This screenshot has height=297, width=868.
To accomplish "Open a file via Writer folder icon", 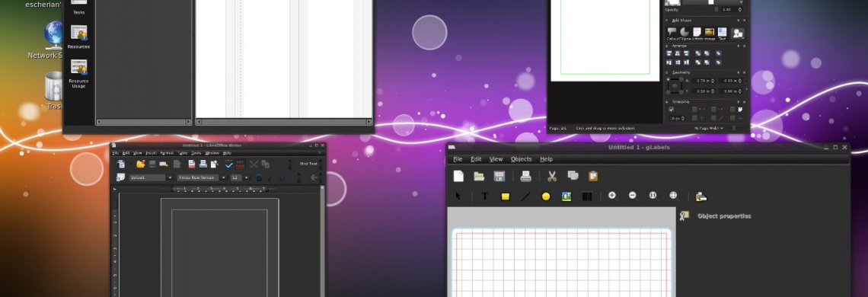I will point(141,164).
